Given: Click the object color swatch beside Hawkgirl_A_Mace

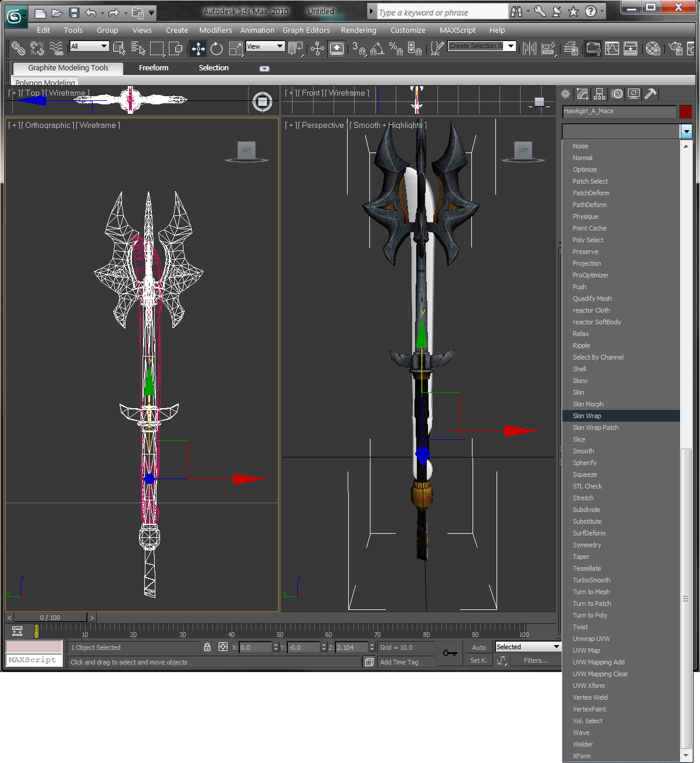Looking at the screenshot, I should (x=685, y=111).
